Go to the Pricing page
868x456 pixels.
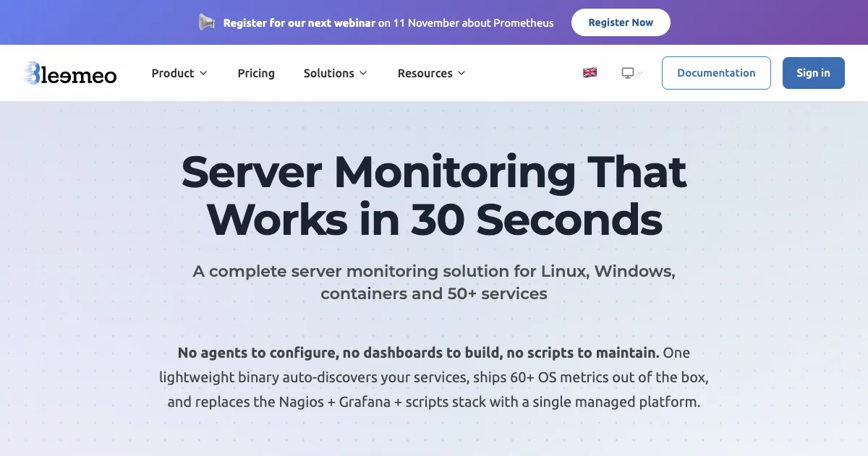[256, 73]
